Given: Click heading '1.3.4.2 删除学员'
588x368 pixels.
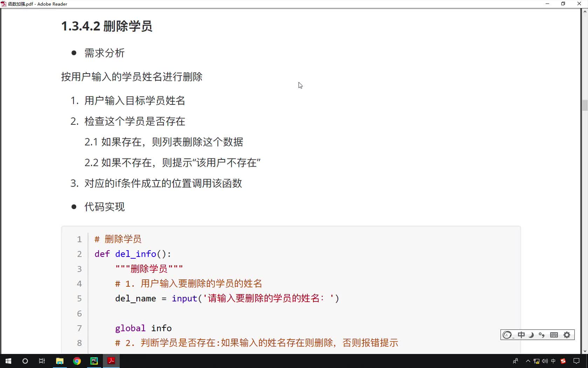Looking at the screenshot, I should [107, 26].
